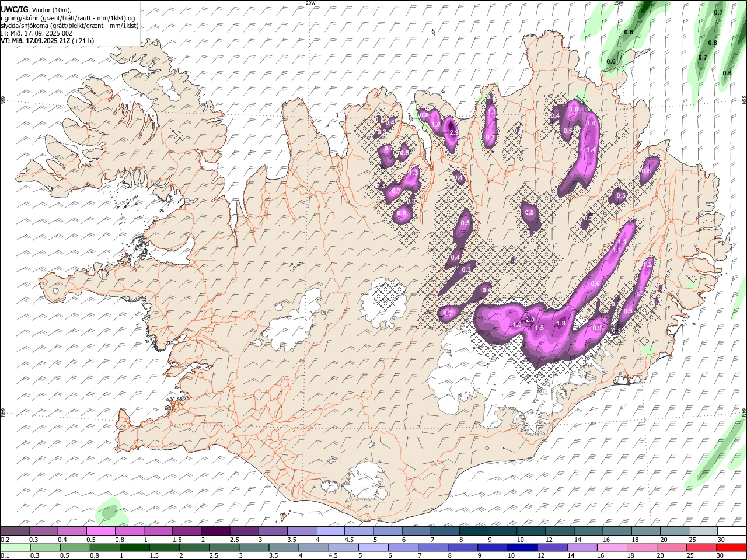747x560 pixels.
Task: Click the '20W' longitude label
Action: pyautogui.click(x=310, y=3)
